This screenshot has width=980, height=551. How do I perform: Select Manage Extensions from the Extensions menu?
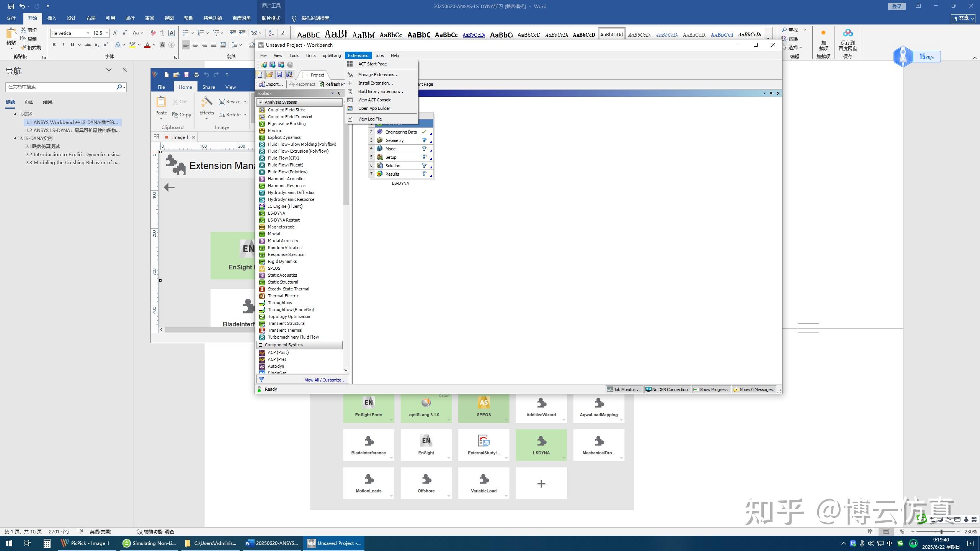tap(378, 75)
